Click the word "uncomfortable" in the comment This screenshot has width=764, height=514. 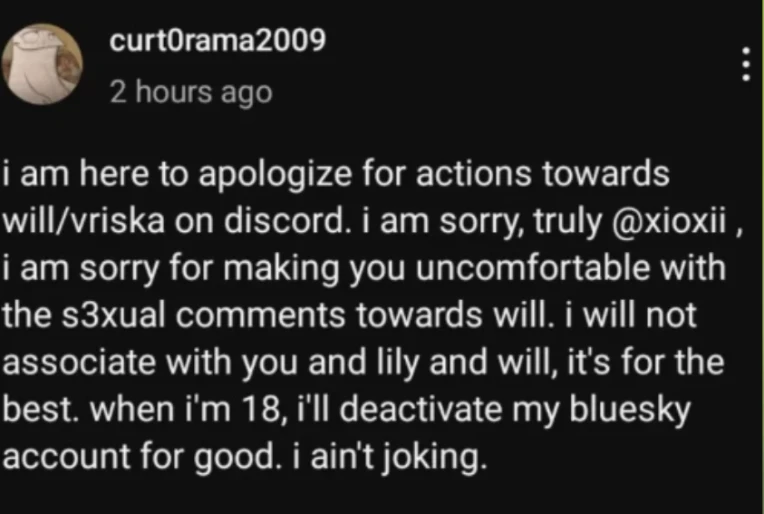coord(533,268)
